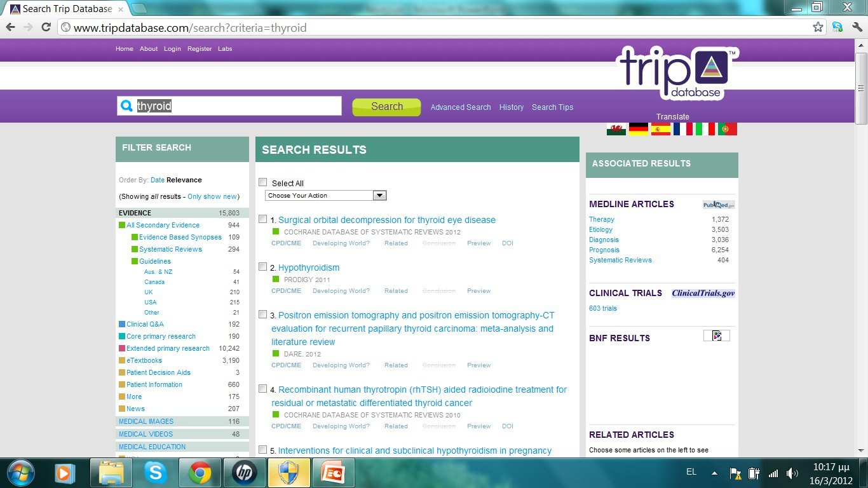Filter guidelines by UK

[x=149, y=292]
